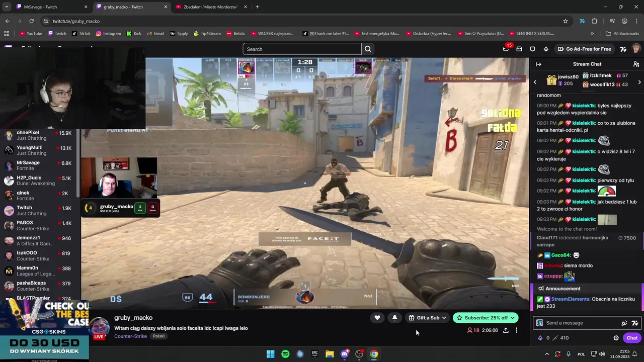Click the Get Bits diamond icon in header
The image size is (644, 362).
tap(546, 49)
